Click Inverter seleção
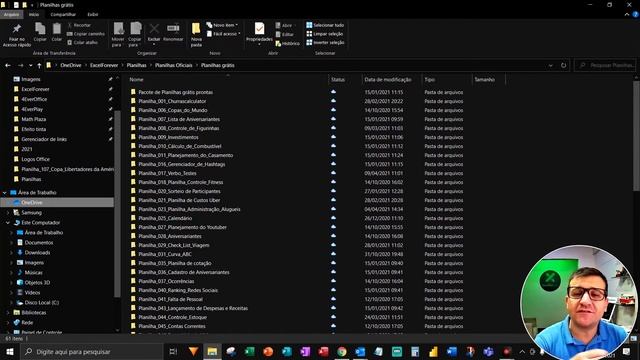Screen dimensions: 640x360 pos(325,42)
